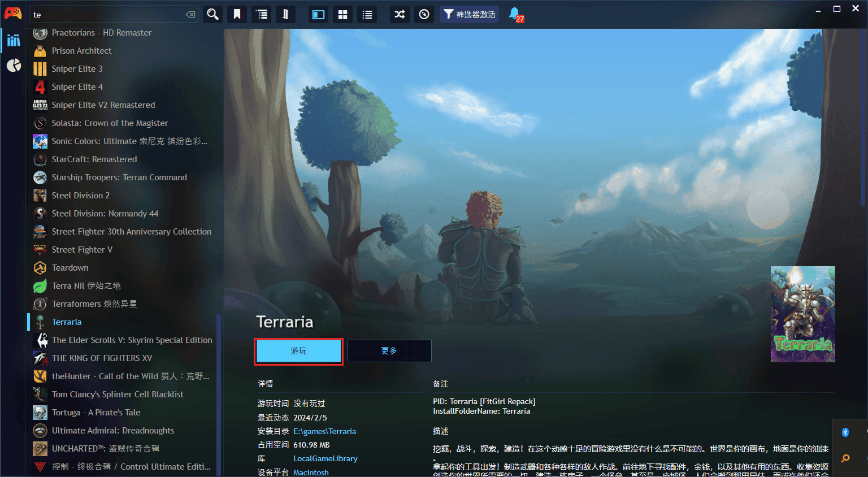Toggle the explorer panel compass button

pos(424,15)
